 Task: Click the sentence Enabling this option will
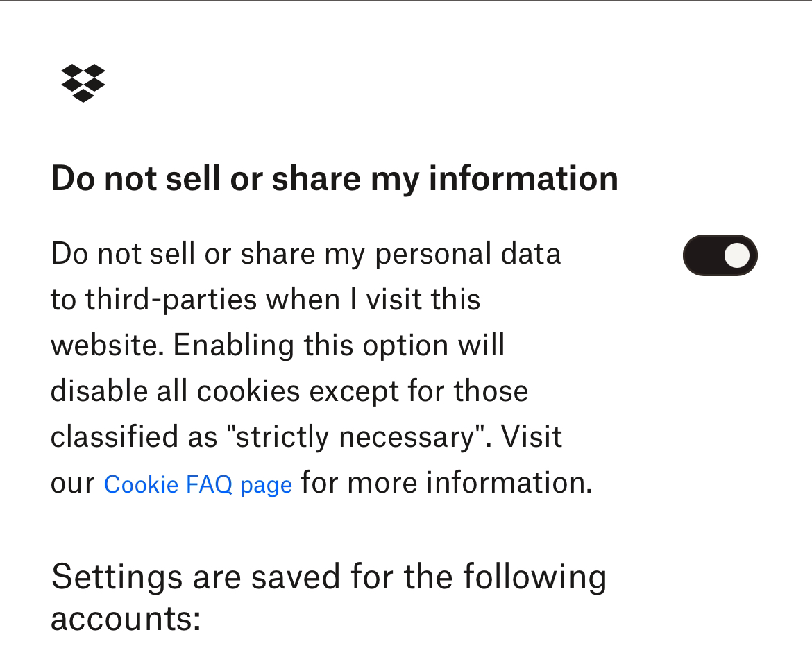tap(339, 346)
